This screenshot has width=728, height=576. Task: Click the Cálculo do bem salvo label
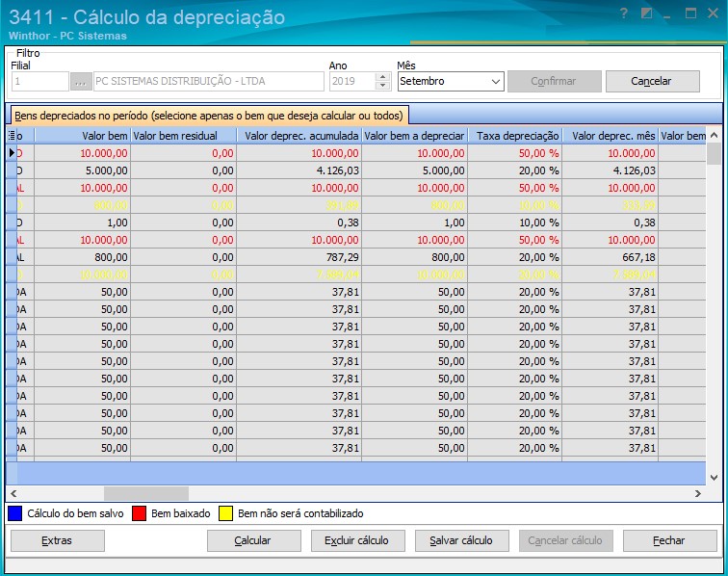click(75, 513)
